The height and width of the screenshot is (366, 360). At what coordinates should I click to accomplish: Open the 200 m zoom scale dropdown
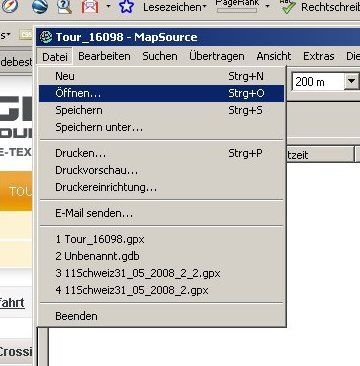click(351, 82)
